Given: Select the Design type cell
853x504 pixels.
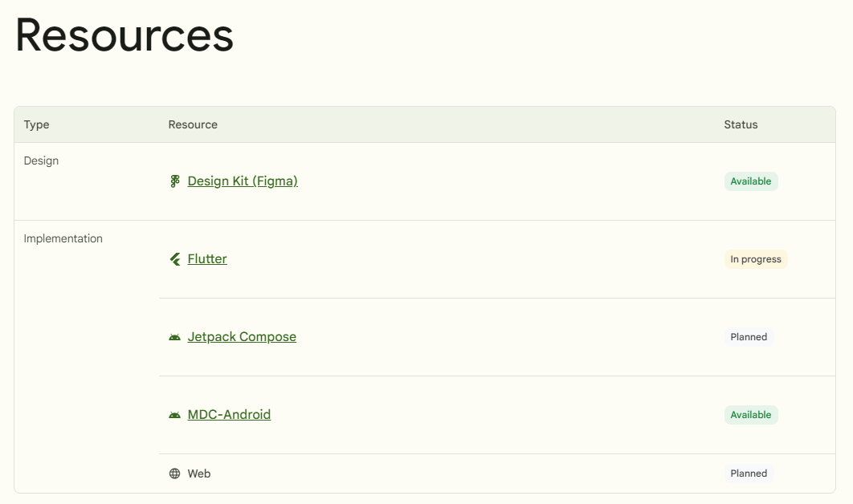Looking at the screenshot, I should coord(41,161).
